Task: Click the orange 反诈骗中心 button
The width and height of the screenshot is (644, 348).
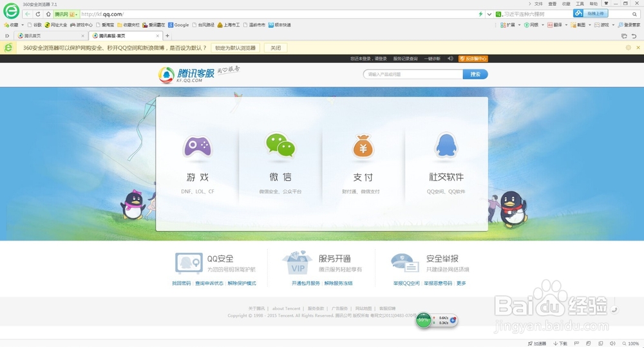Action: [x=473, y=59]
